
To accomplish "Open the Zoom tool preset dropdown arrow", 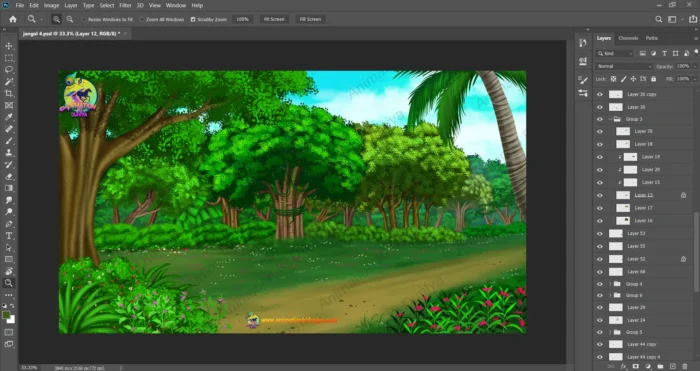I will 41,19.
